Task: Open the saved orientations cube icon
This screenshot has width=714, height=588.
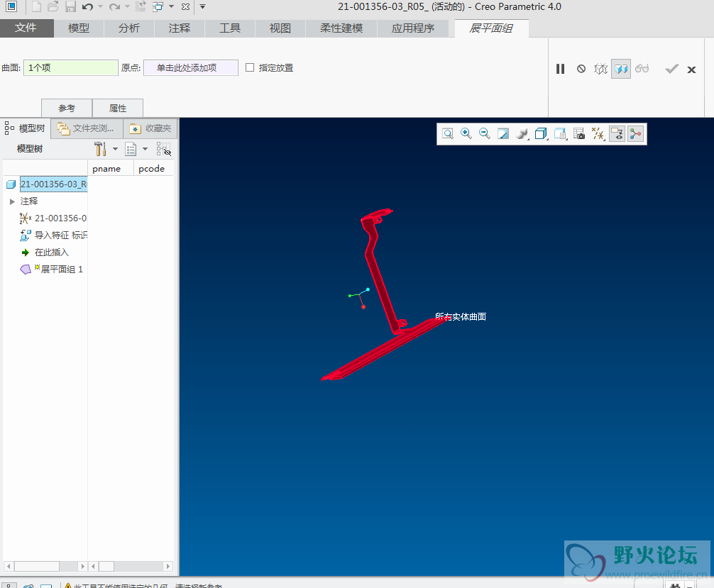Action: (x=541, y=134)
